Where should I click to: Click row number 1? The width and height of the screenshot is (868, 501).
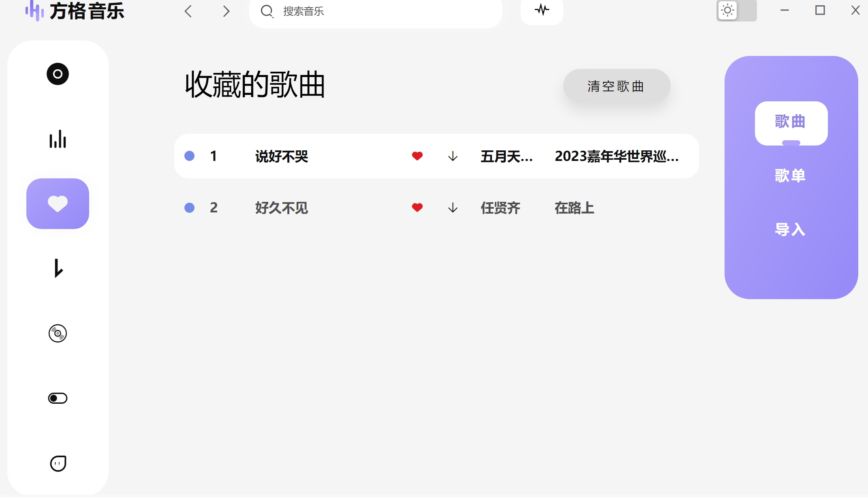(x=214, y=156)
